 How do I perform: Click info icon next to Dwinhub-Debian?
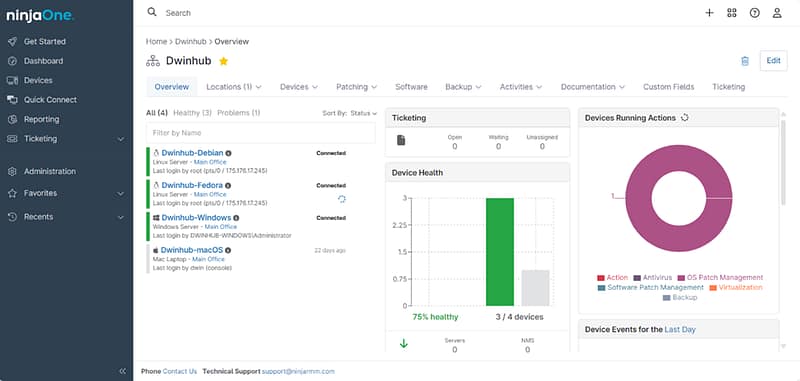coord(229,153)
